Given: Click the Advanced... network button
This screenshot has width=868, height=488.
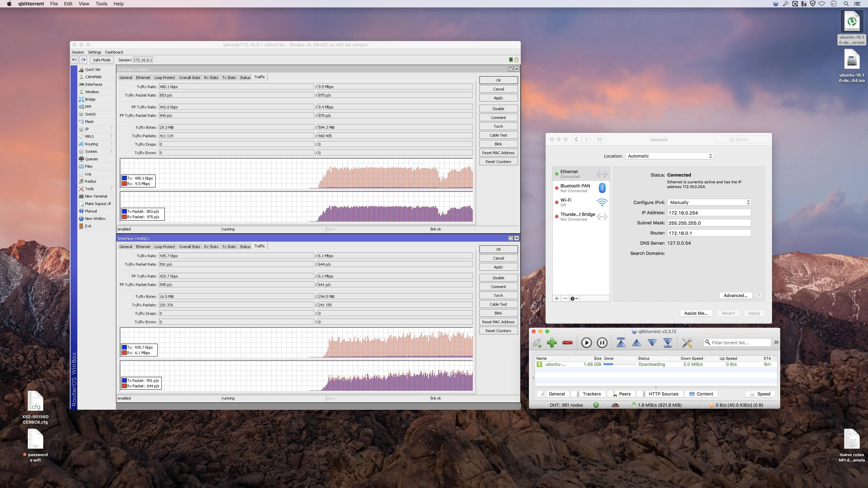Looking at the screenshot, I should click(x=735, y=295).
